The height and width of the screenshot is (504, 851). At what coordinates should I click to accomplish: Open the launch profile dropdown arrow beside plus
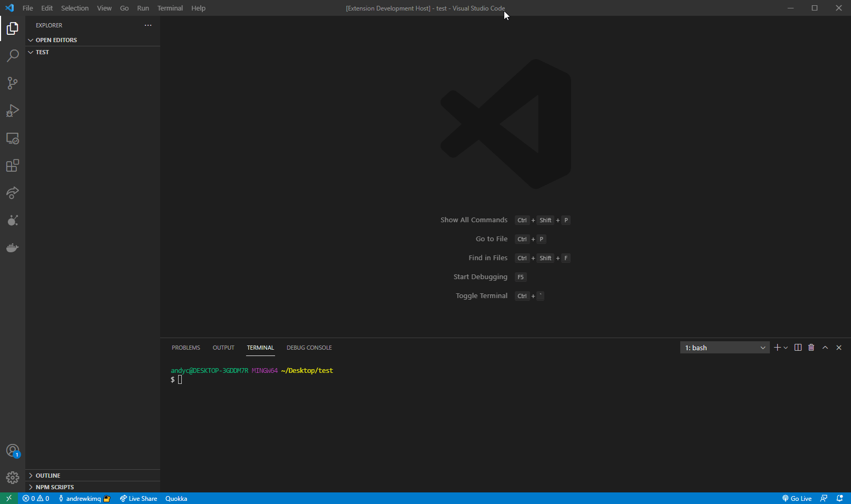(x=786, y=348)
